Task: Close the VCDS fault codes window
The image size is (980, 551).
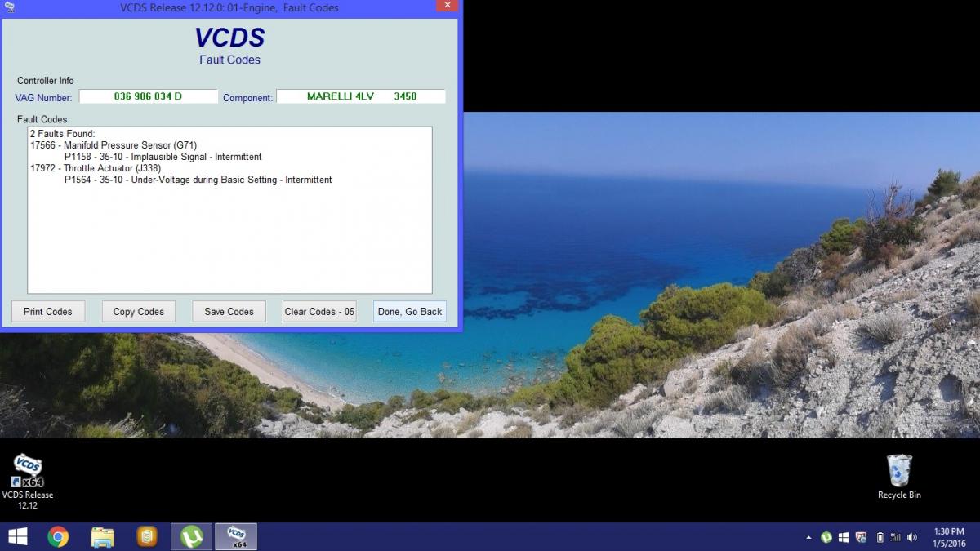Action: pyautogui.click(x=446, y=6)
